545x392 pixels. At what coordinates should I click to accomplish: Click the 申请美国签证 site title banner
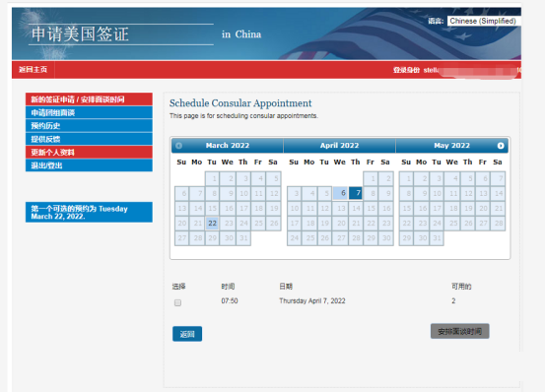[80, 34]
